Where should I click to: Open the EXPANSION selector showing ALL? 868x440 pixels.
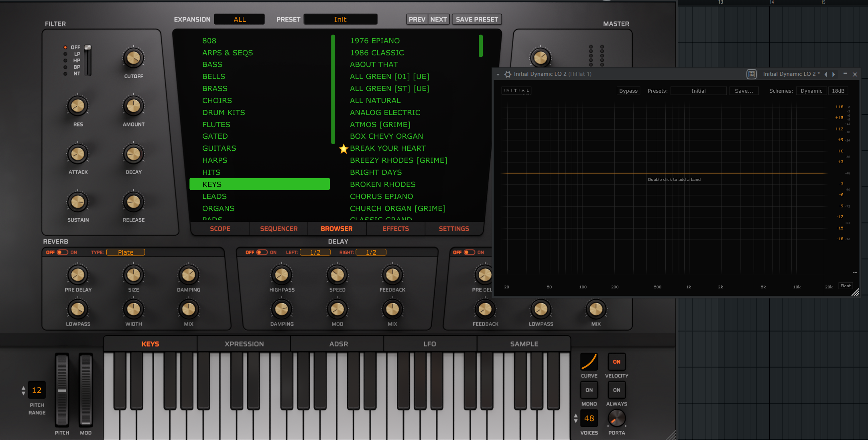tap(239, 19)
